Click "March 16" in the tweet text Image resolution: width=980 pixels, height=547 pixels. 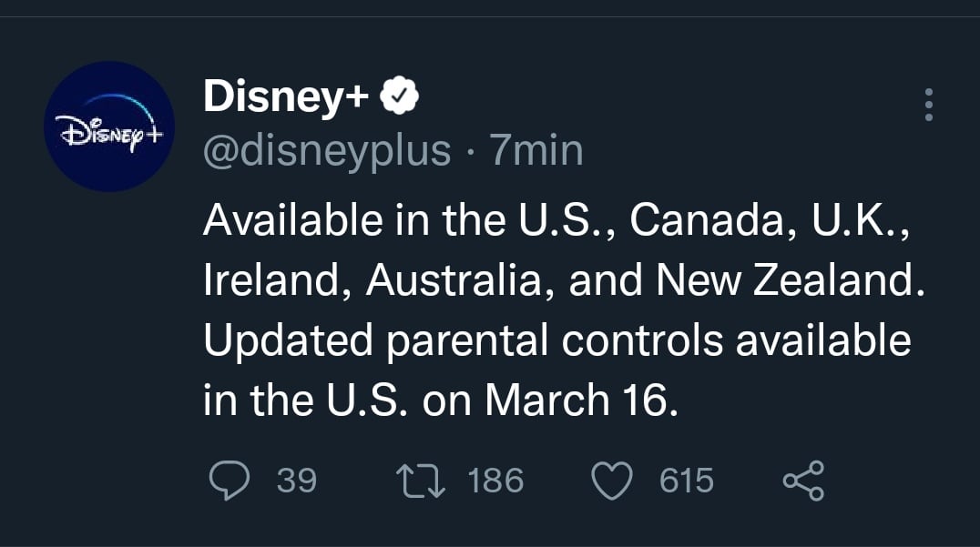(580, 400)
